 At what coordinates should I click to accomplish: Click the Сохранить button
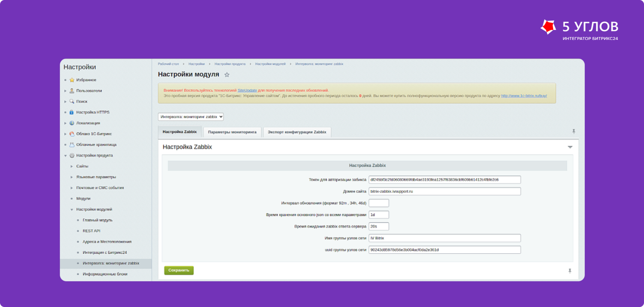point(179,270)
